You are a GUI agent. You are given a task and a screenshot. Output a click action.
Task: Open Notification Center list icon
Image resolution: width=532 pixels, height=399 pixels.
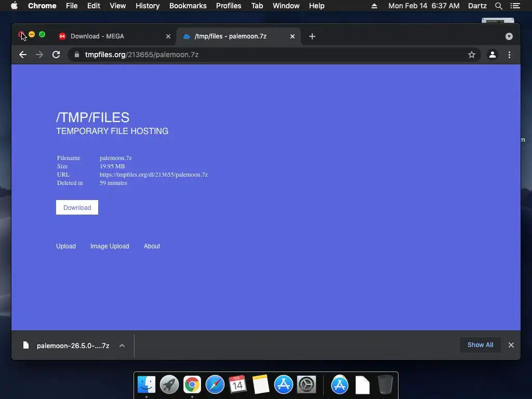[515, 6]
